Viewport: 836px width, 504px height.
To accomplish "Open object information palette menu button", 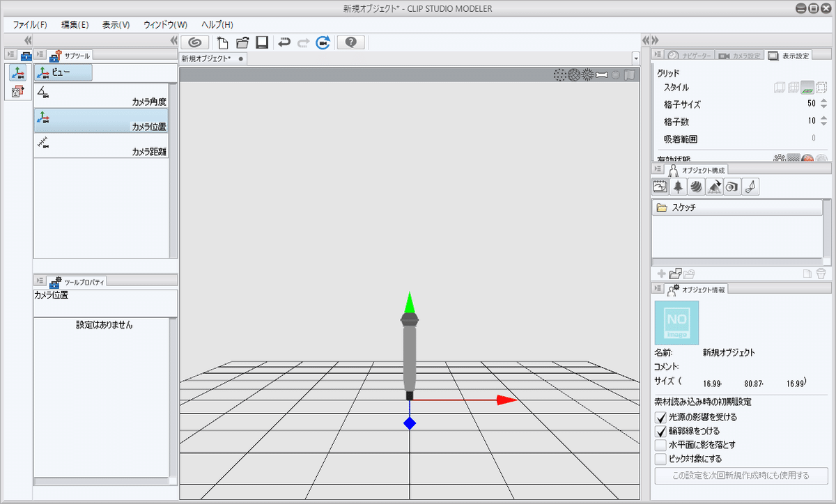I will tap(658, 288).
